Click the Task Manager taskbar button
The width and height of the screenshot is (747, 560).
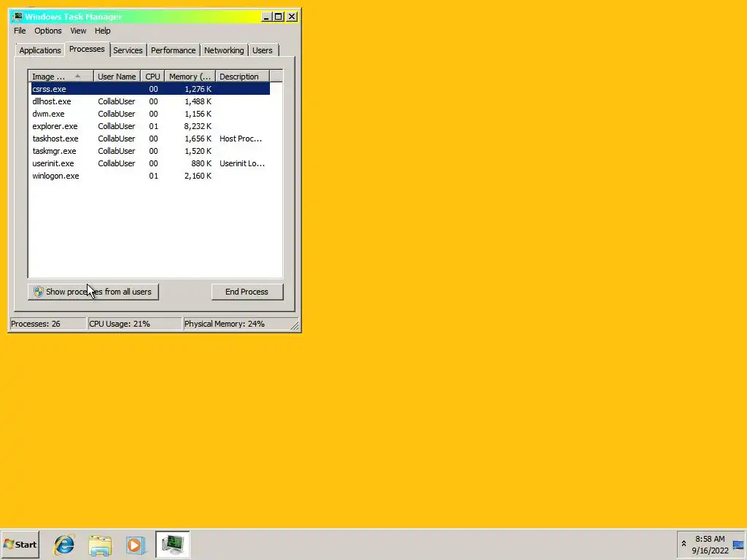coord(172,544)
